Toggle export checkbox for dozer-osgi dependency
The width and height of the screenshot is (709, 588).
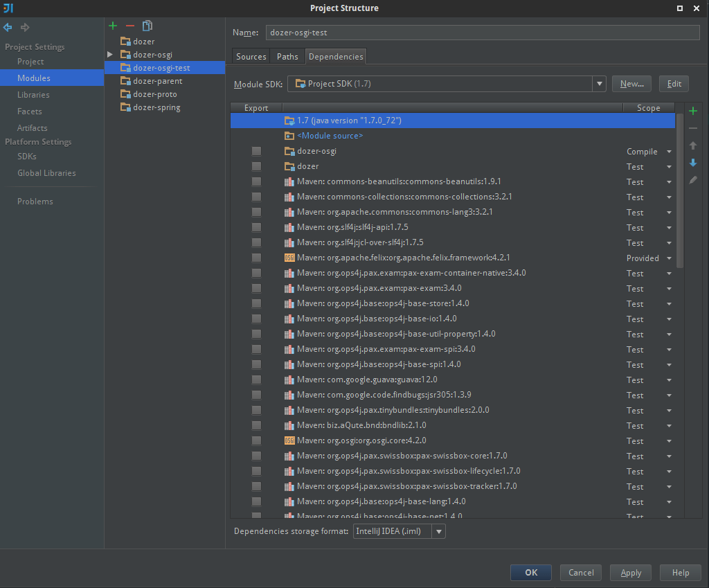click(256, 151)
